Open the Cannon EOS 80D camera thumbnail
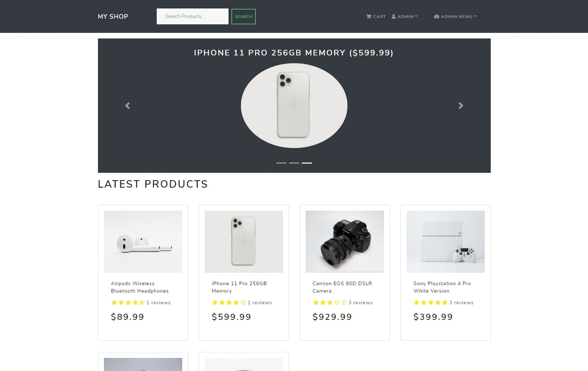The height and width of the screenshot is (371, 588). click(344, 241)
